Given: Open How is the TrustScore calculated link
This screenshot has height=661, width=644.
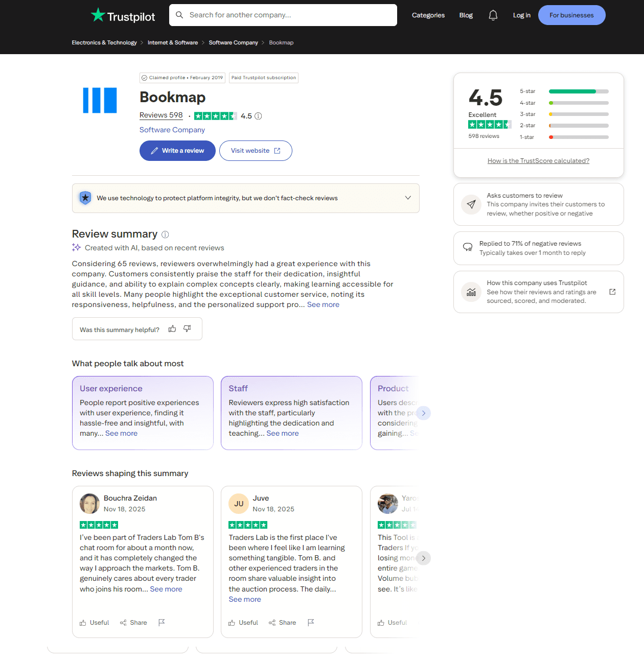Looking at the screenshot, I should point(538,161).
